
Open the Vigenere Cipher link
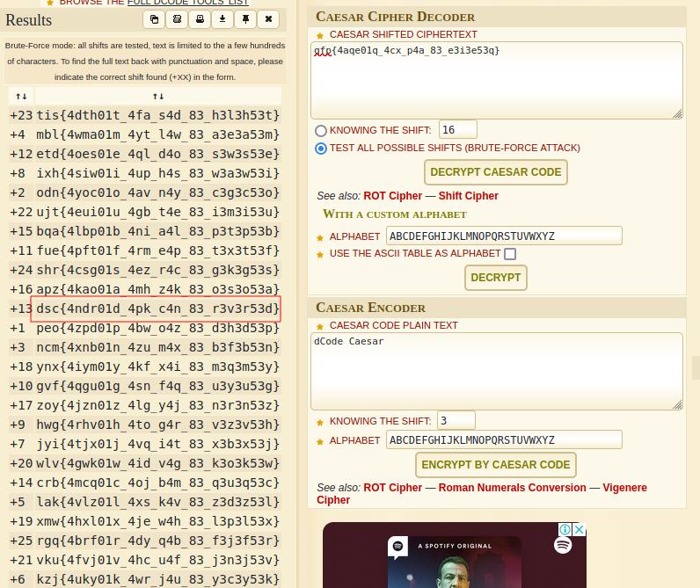tap(624, 488)
